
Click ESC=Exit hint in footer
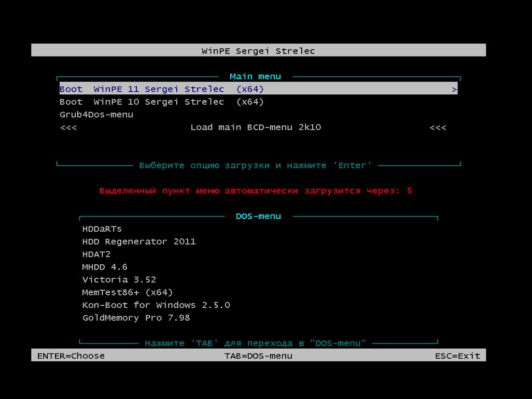458,355
